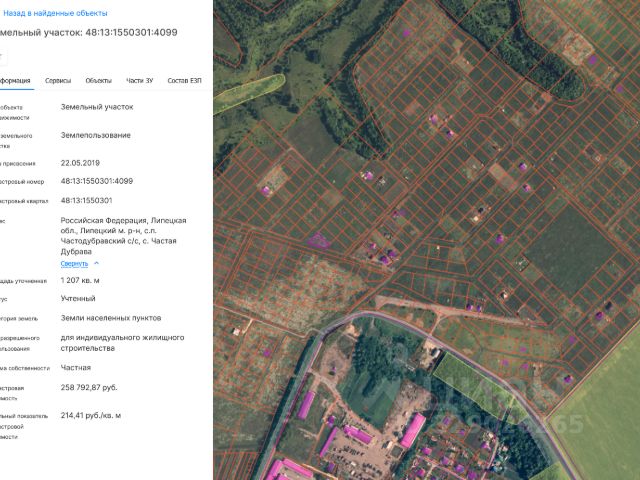
Task: Select cadastral number 48:13:1550301:4099 value
Action: [97, 181]
